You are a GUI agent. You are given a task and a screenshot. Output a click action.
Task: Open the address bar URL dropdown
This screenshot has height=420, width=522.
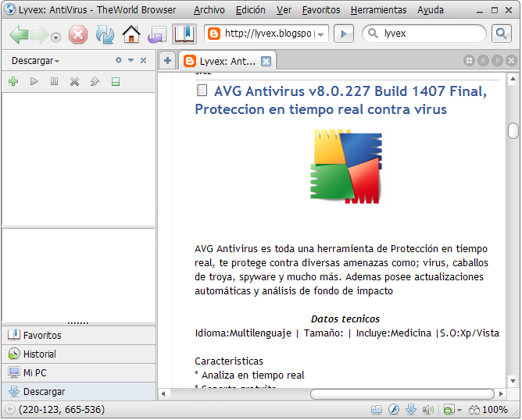point(321,34)
